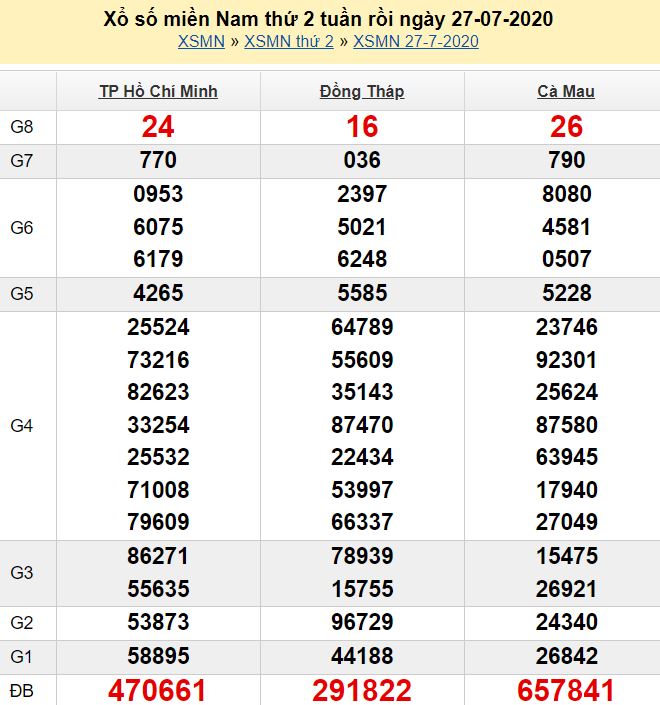Select G3 number 15755
Viewport: 660px width, 705px height.
point(362,589)
